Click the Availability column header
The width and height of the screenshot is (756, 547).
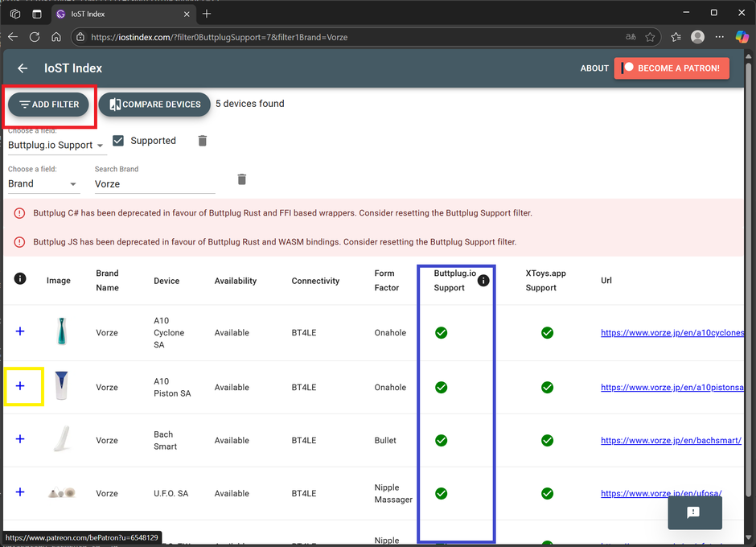click(236, 281)
